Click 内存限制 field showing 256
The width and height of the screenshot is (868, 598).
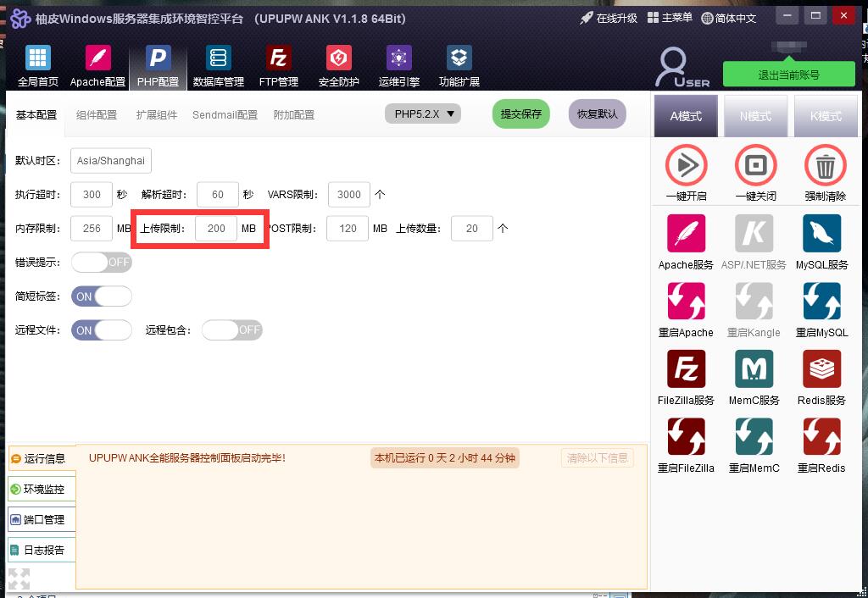92,228
